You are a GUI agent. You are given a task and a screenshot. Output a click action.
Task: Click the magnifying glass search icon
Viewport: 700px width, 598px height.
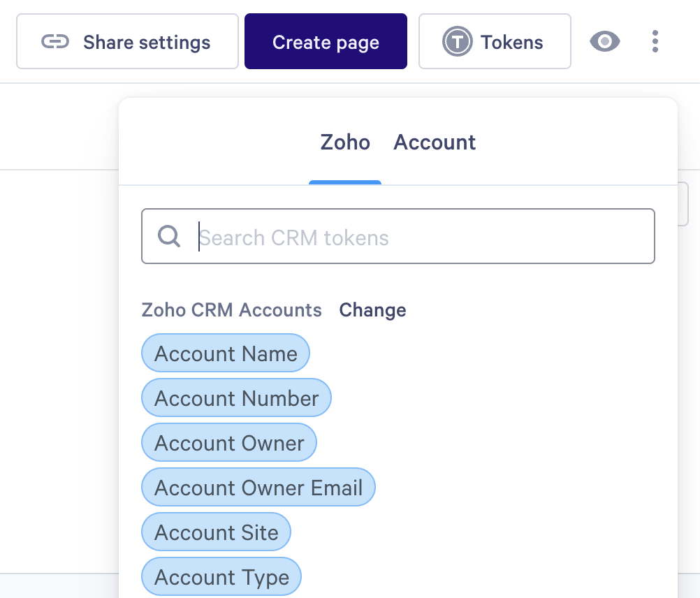(169, 236)
